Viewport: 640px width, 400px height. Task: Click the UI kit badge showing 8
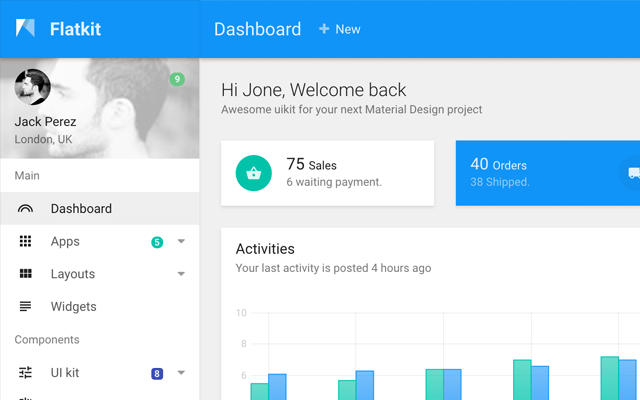point(157,374)
